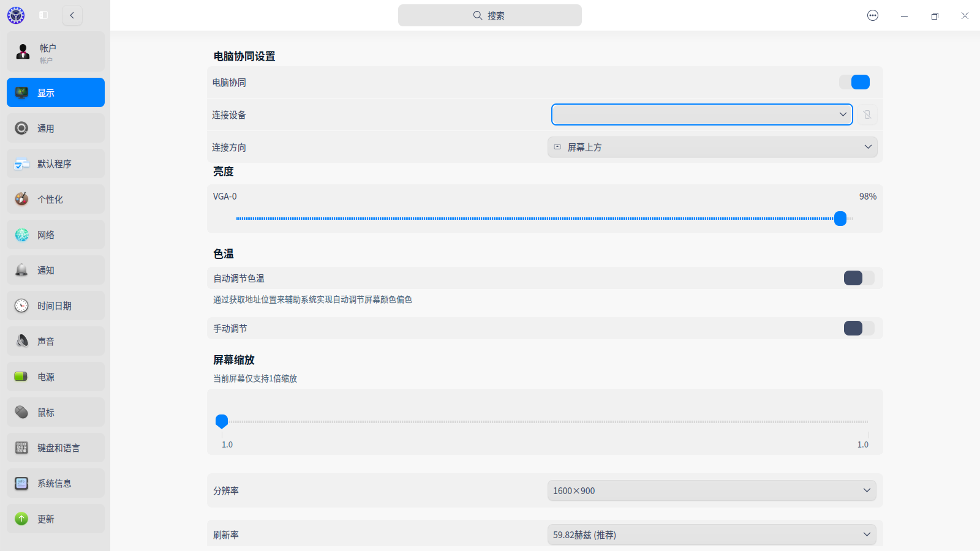Screen dimensions: 980x551
Task: Click the Control Center logo icon
Action: pos(16,15)
